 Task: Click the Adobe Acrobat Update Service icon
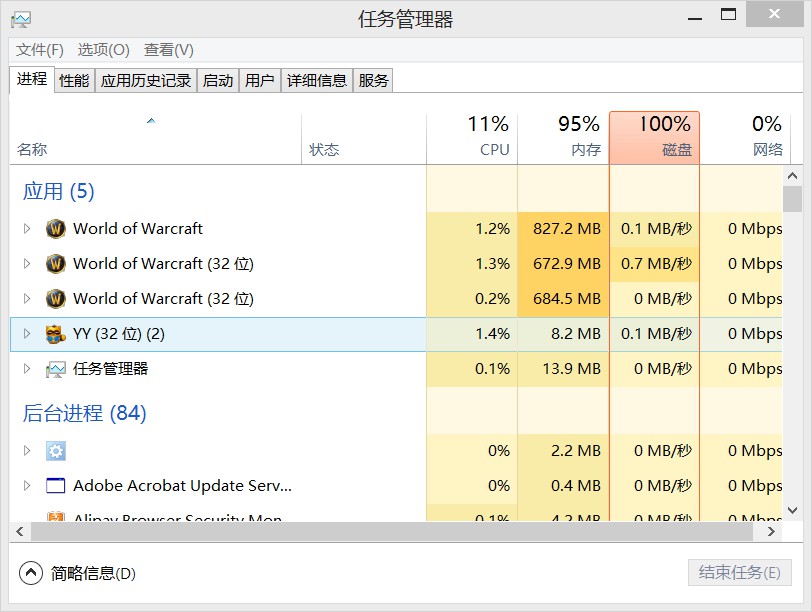coord(56,486)
